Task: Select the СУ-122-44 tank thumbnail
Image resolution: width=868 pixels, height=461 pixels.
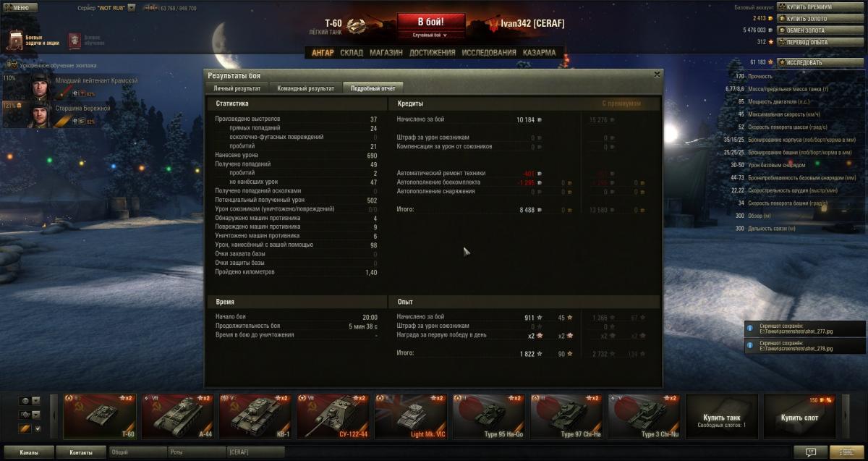Action: (333, 417)
